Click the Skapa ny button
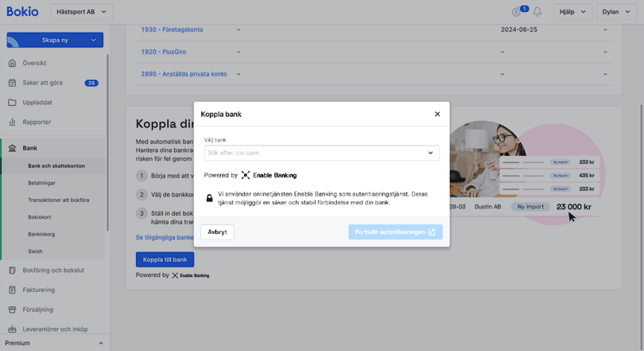 point(55,40)
